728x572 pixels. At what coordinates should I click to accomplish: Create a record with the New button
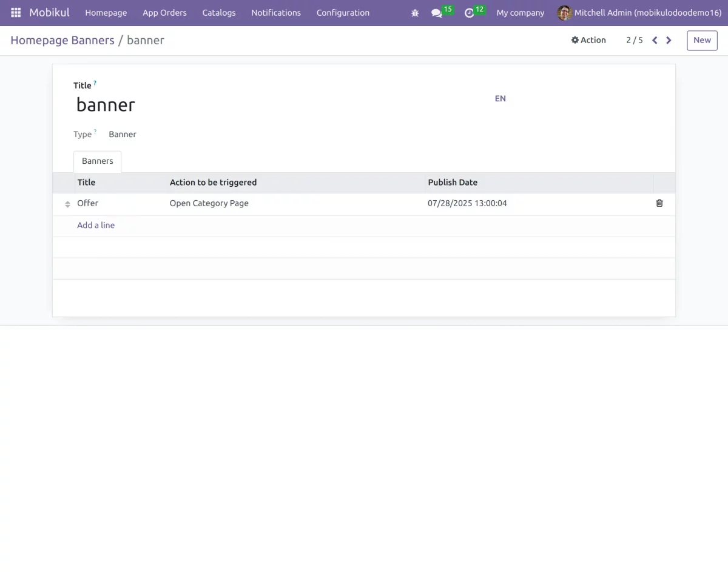[701, 40]
